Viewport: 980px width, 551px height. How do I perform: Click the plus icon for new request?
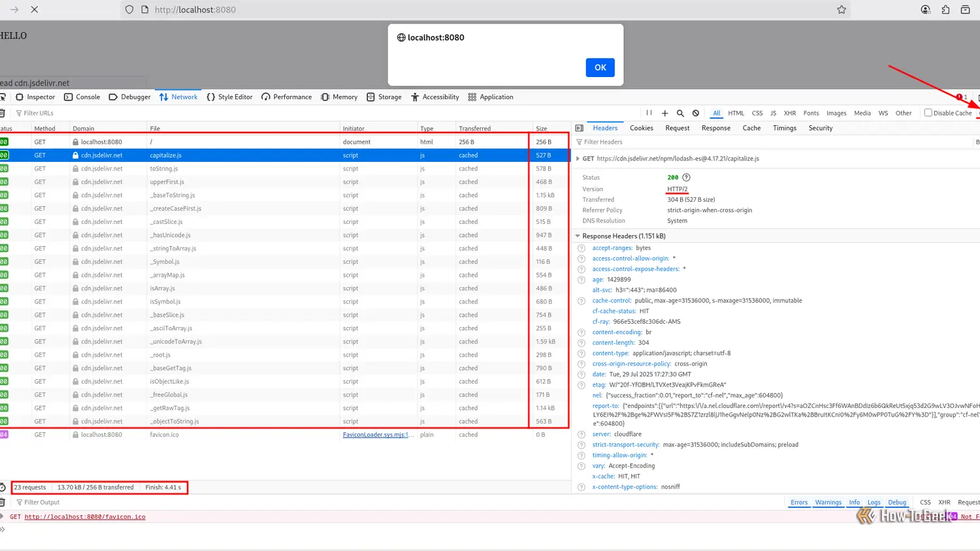664,113
